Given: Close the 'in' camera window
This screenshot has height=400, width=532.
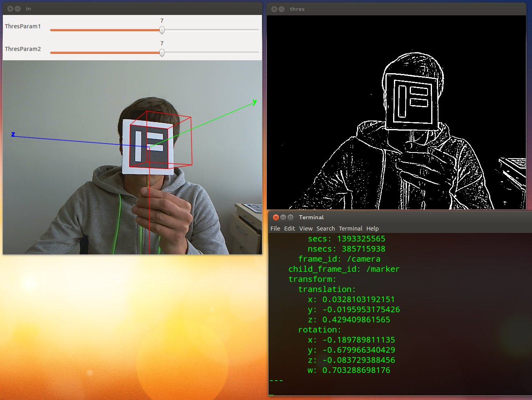Looking at the screenshot, I should tap(10, 8).
